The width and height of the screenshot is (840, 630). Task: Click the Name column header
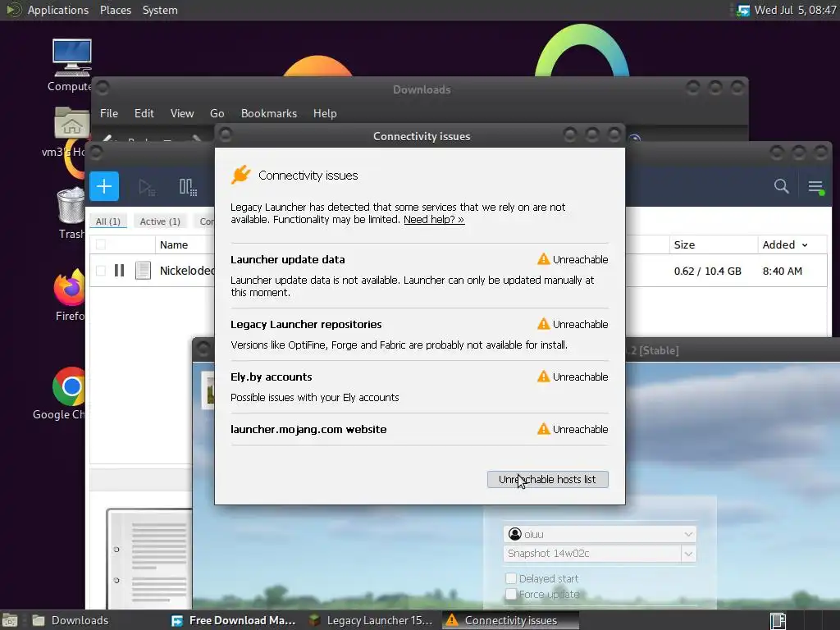174,244
